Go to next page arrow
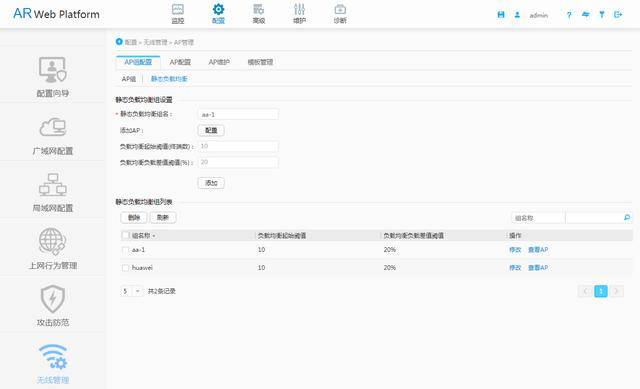This screenshot has height=389, width=640. pyautogui.click(x=617, y=291)
